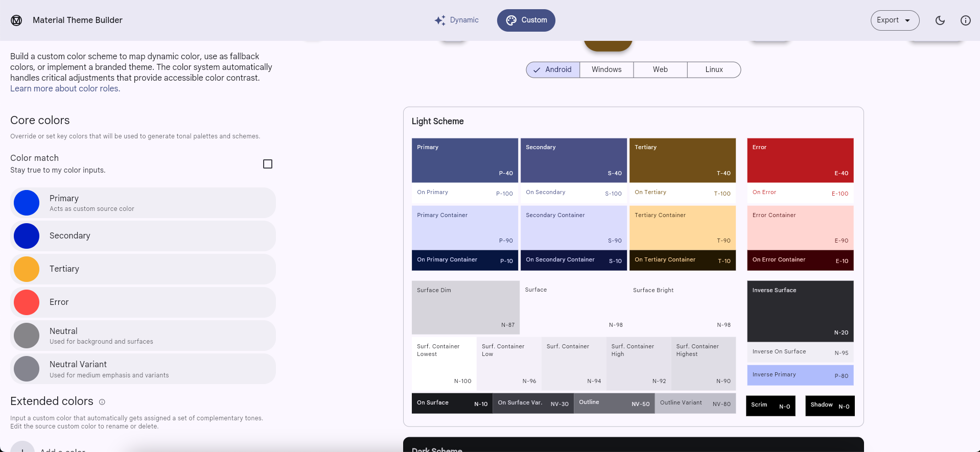Viewport: 980px width, 452px height.
Task: Enable the Color match checkbox
Action: (x=267, y=164)
